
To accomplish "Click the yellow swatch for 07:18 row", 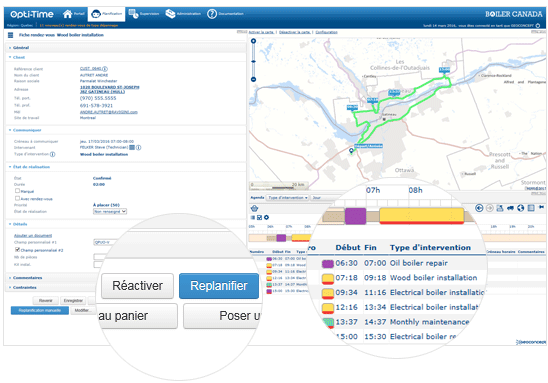I will pos(328,279).
